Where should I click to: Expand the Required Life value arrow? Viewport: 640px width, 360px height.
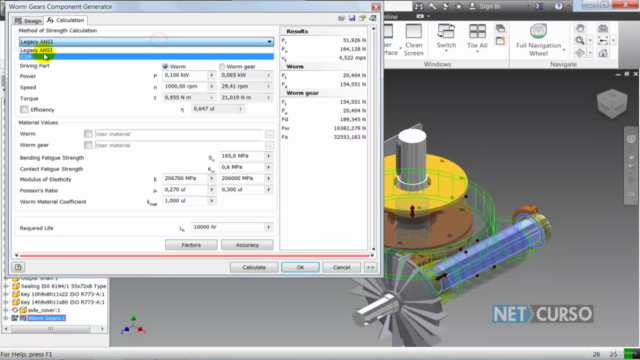pyautogui.click(x=269, y=227)
